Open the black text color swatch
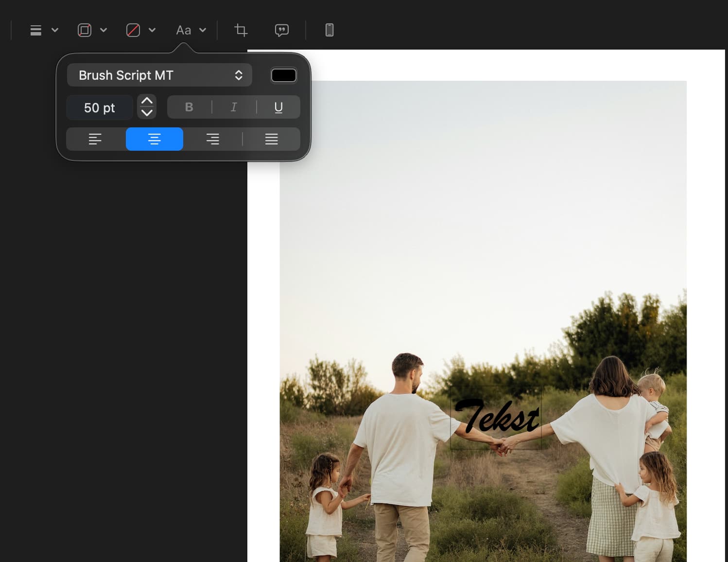 pyautogui.click(x=284, y=75)
